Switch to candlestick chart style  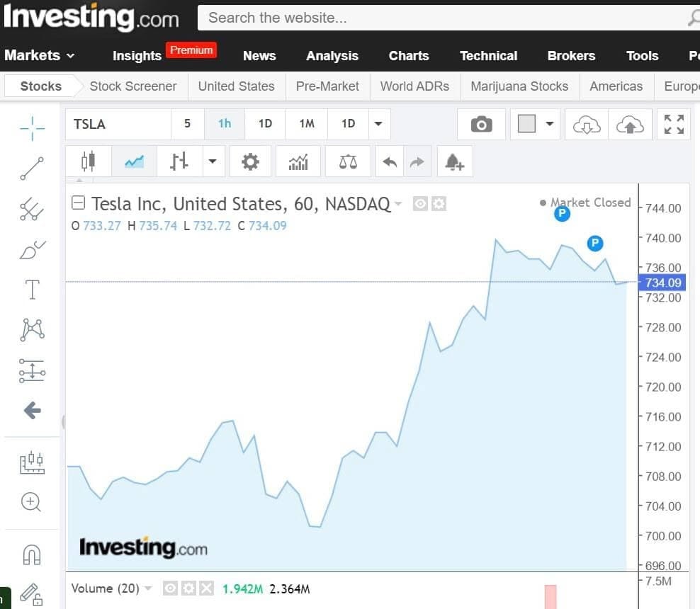point(89,161)
